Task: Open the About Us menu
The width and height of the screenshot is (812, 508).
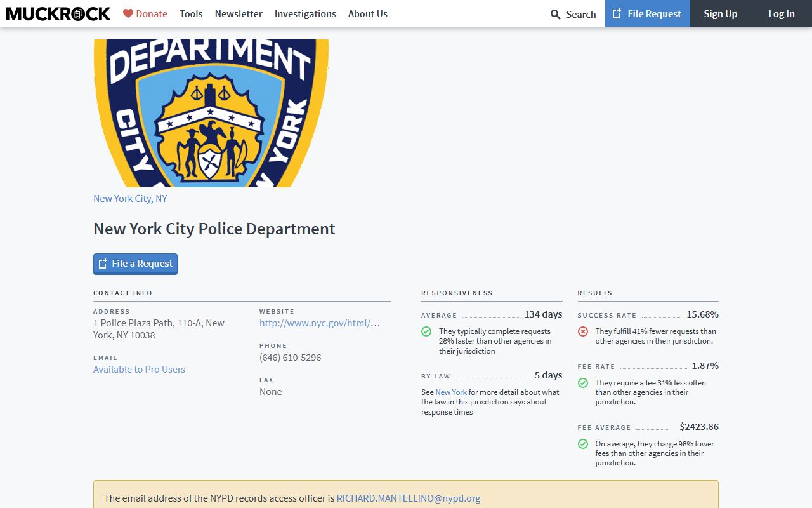Action: 368,13
